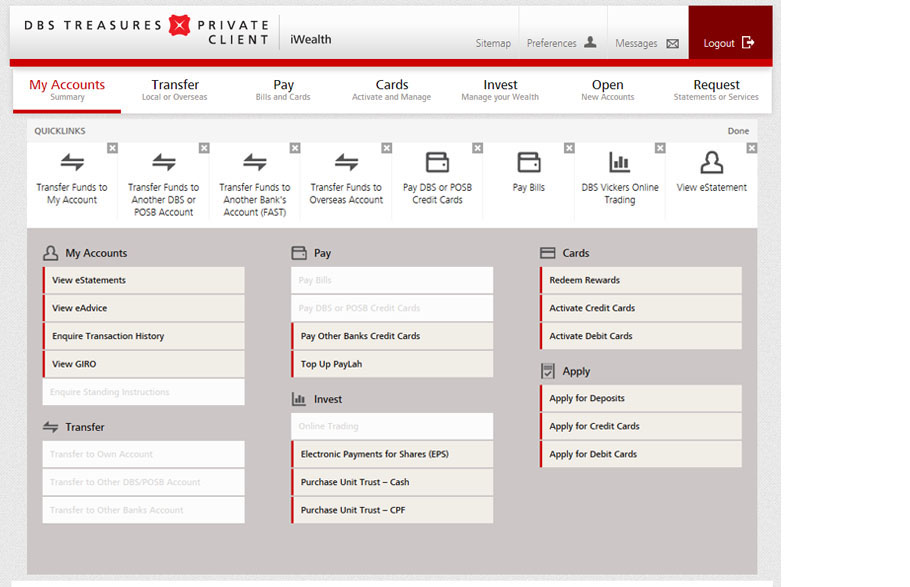Select Apply for Debit Cards
The height and width of the screenshot is (587, 910).
coord(641,454)
